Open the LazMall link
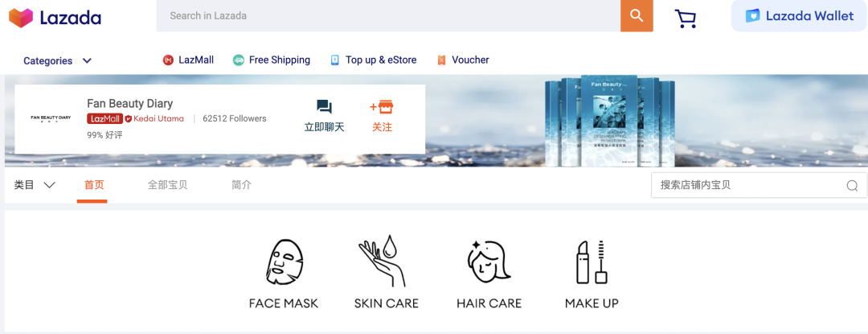868x334 pixels. tap(188, 60)
